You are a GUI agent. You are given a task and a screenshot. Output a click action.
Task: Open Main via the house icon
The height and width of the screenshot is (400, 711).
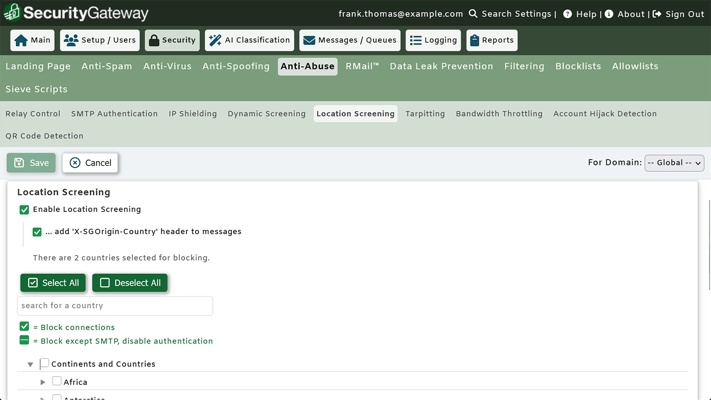21,40
